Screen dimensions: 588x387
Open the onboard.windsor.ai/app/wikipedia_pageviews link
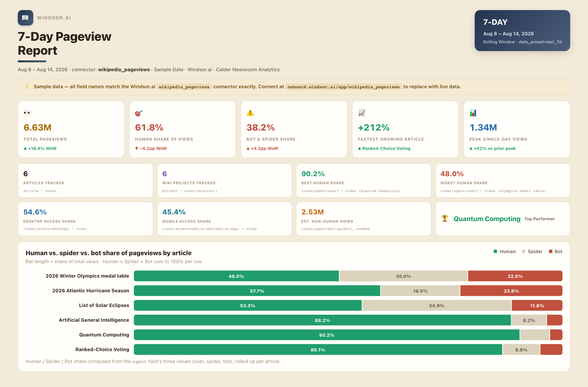point(343,87)
